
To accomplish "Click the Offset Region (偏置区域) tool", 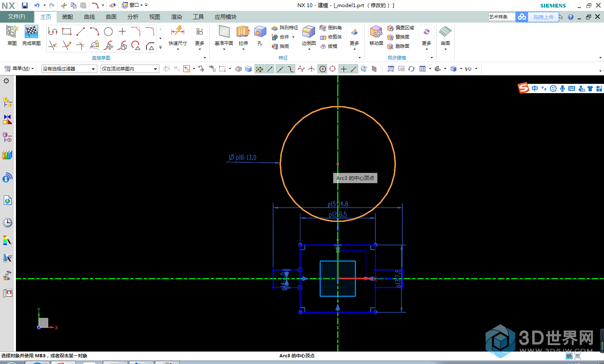I will [401, 28].
